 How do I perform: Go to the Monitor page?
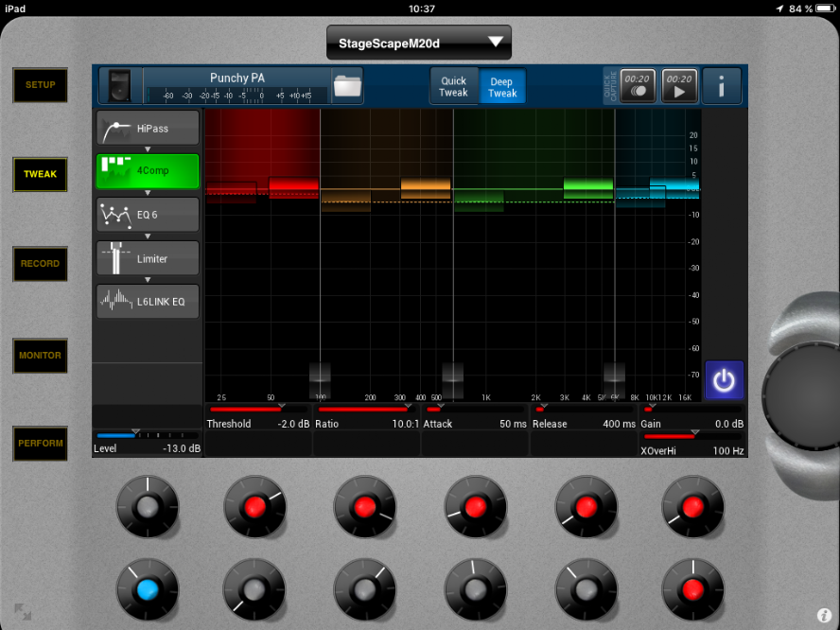pos(40,356)
